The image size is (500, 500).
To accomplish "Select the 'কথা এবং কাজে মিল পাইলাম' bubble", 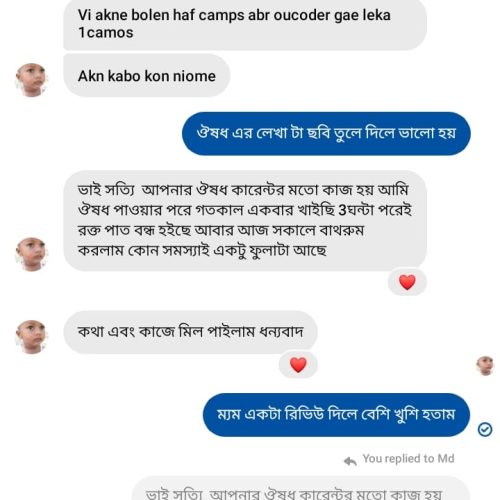I will [x=190, y=332].
